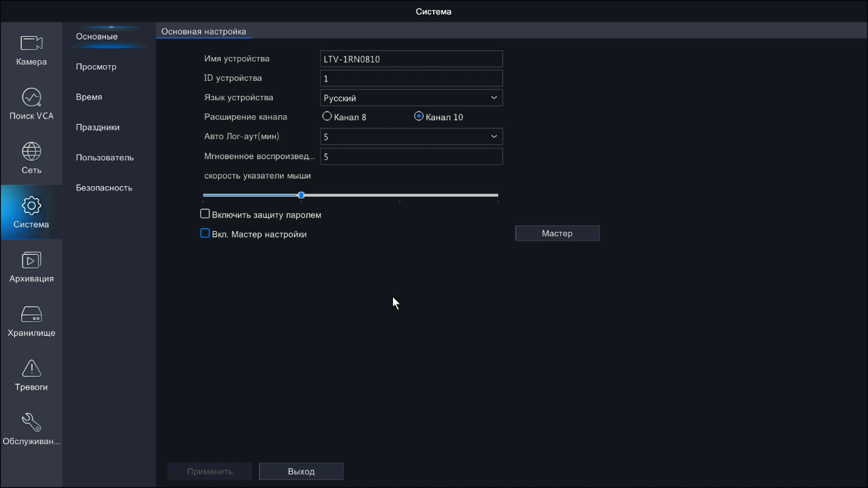Open the Поиск VCA search icon
Screen dimensions: 868x488
(x=31, y=97)
